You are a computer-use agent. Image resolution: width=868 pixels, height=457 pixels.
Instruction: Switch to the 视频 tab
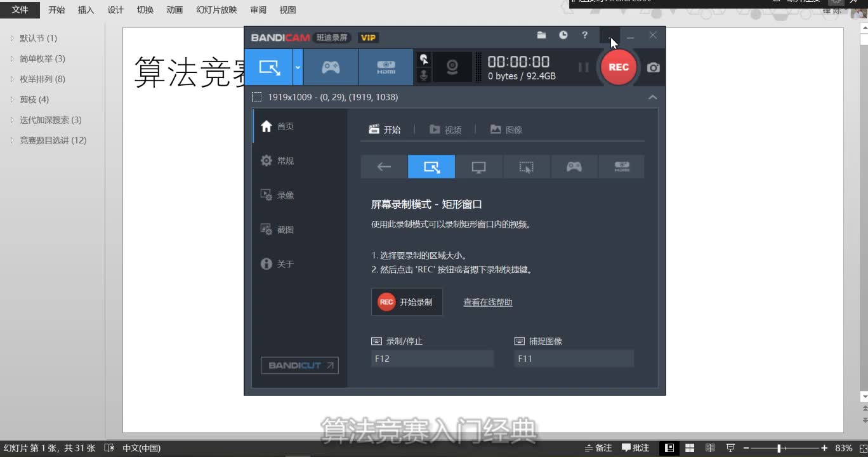pos(445,129)
